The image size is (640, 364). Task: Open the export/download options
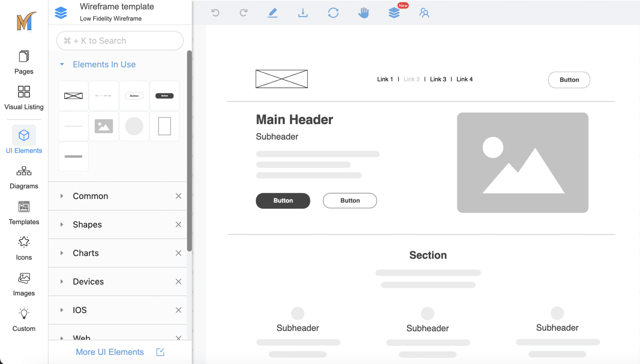(x=303, y=12)
